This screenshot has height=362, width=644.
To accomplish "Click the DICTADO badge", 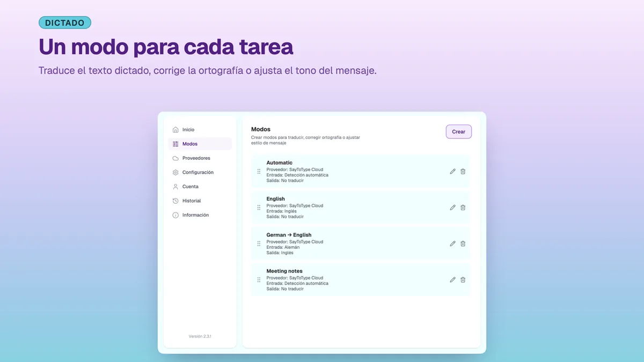I will click(x=65, y=23).
